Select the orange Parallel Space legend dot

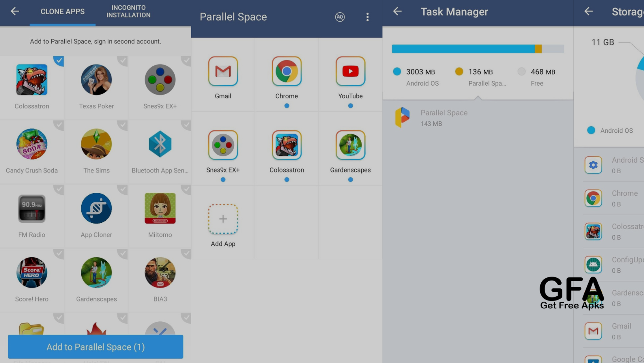[459, 71]
